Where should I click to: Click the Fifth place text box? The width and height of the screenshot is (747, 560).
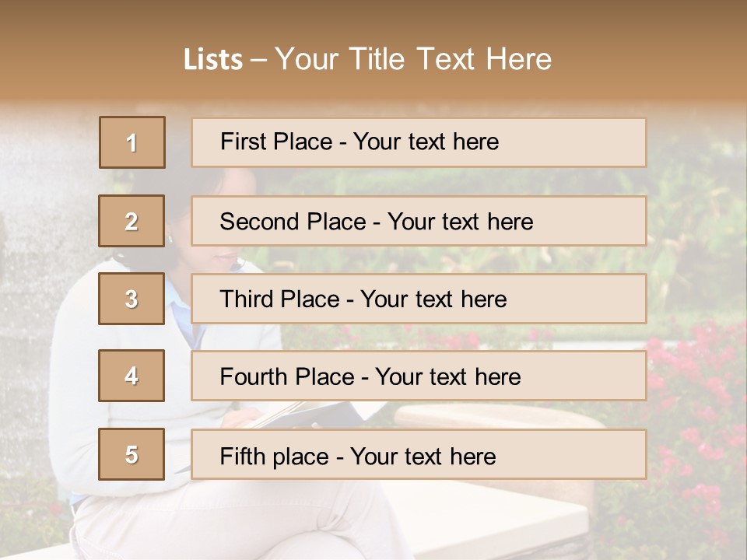[419, 455]
